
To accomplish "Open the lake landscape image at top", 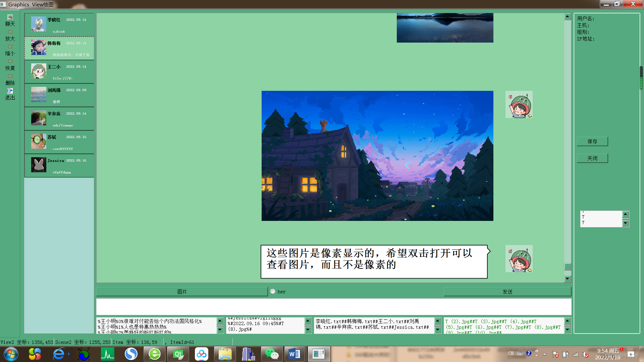I will coord(445,28).
